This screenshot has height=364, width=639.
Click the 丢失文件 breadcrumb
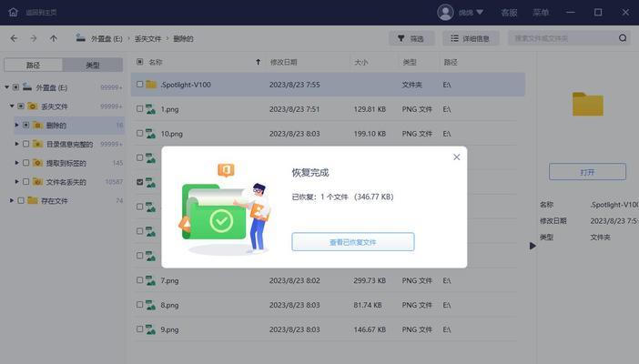[x=148, y=39]
